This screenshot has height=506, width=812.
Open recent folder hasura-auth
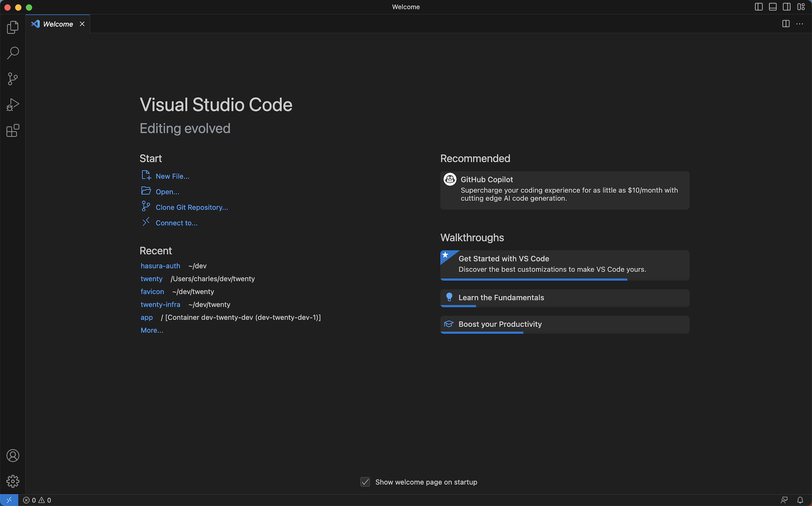(x=160, y=266)
